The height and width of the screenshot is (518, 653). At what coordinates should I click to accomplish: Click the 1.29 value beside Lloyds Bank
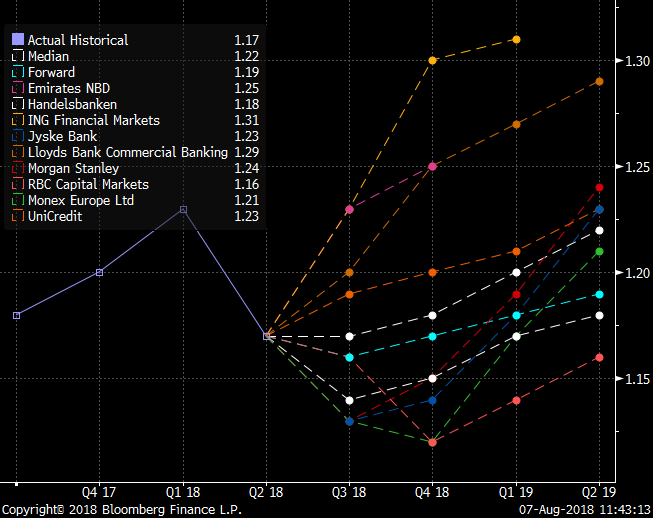[x=247, y=152]
